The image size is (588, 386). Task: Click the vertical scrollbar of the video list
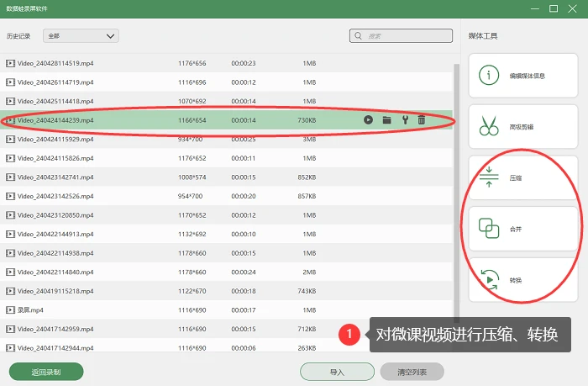[x=456, y=192]
